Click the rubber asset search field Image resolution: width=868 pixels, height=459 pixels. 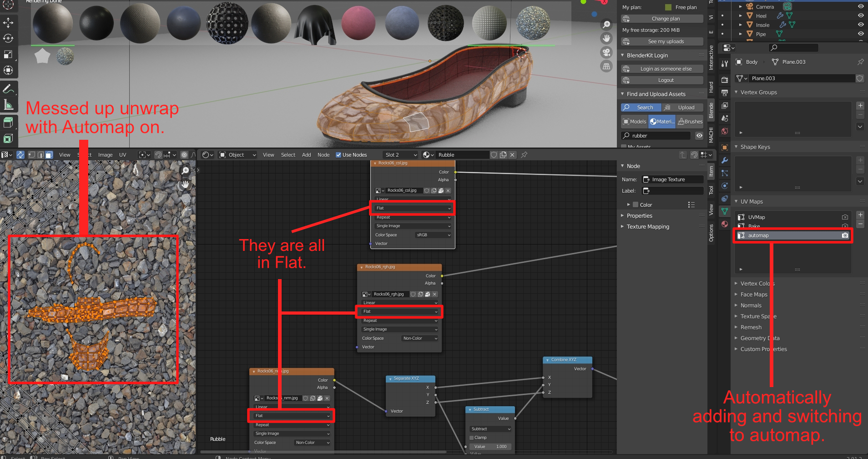656,136
